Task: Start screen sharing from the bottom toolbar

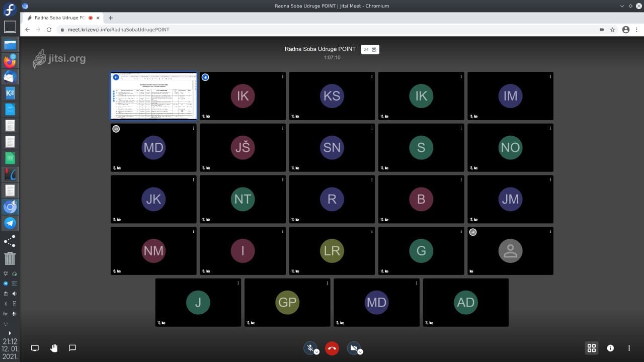Action: 35,348
